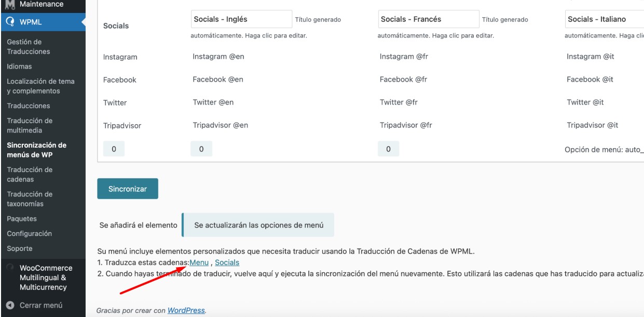Follow the WordPress footer link
The height and width of the screenshot is (317, 644).
pyautogui.click(x=186, y=311)
